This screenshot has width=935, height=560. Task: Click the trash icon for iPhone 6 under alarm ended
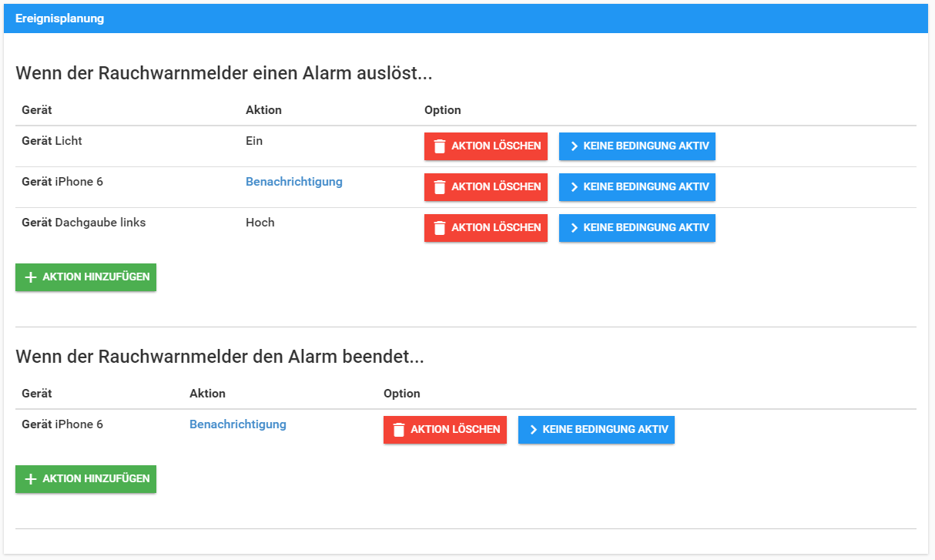[x=399, y=430]
